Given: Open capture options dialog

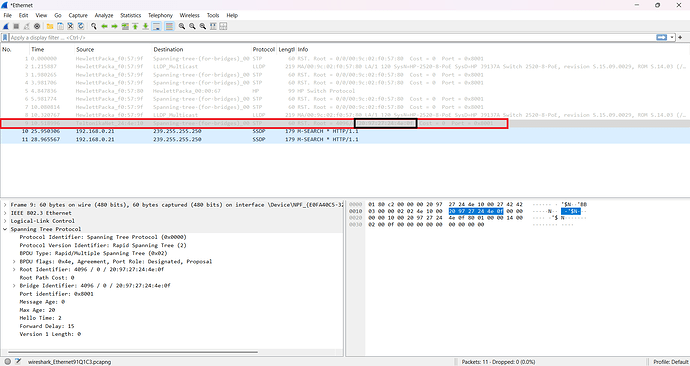Looking at the screenshot, I should point(37,26).
